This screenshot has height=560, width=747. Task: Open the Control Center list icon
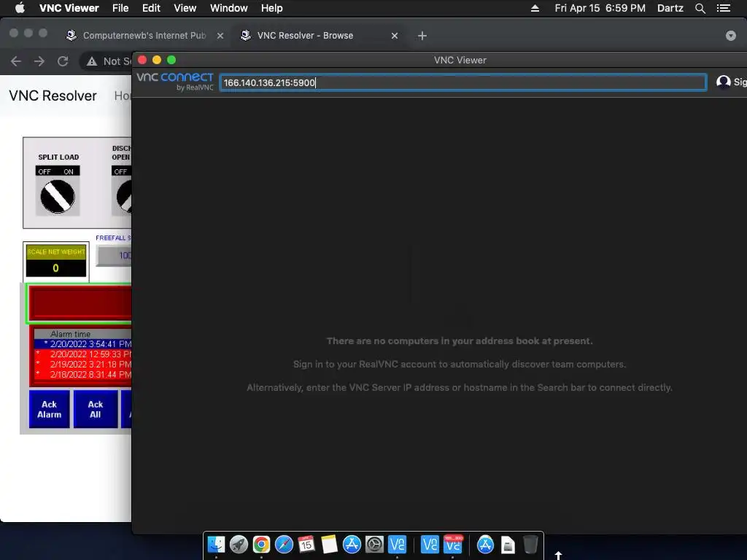[x=723, y=8]
